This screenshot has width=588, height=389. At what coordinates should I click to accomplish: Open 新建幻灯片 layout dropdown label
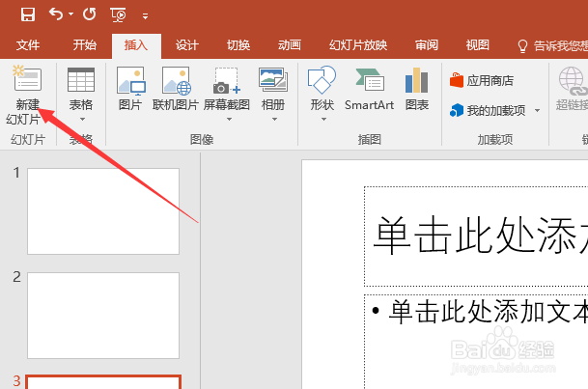point(24,112)
